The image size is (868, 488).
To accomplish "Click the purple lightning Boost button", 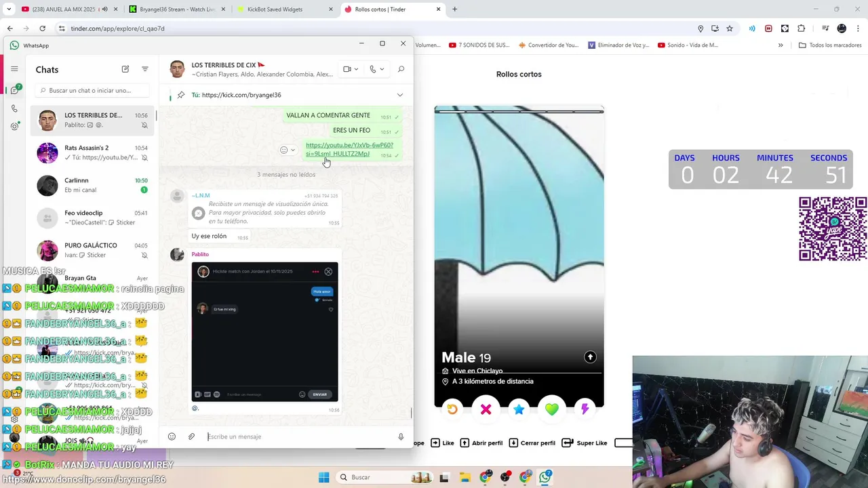I will pyautogui.click(x=585, y=409).
